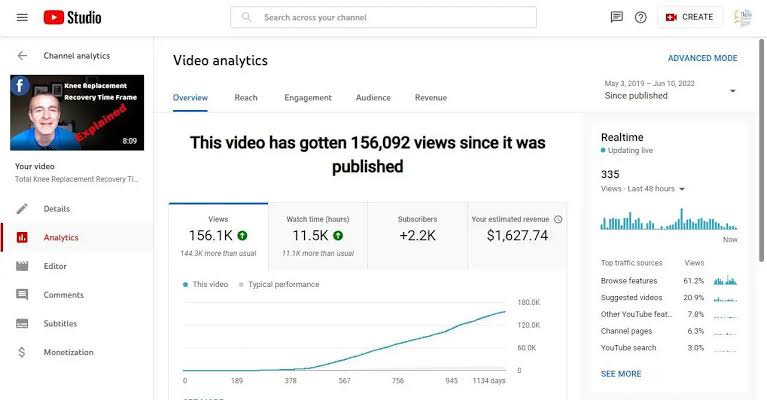
Task: Toggle the This video legend item
Action: 205,285
